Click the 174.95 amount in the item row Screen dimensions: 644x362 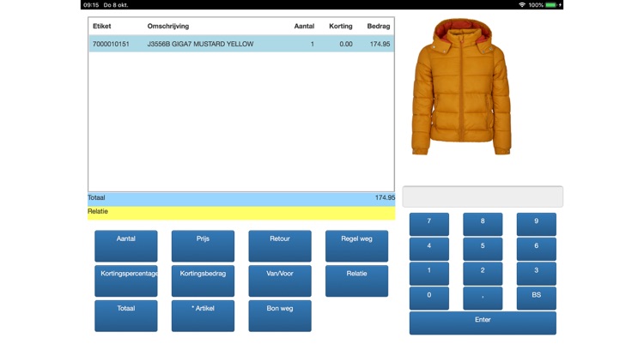tap(380, 44)
